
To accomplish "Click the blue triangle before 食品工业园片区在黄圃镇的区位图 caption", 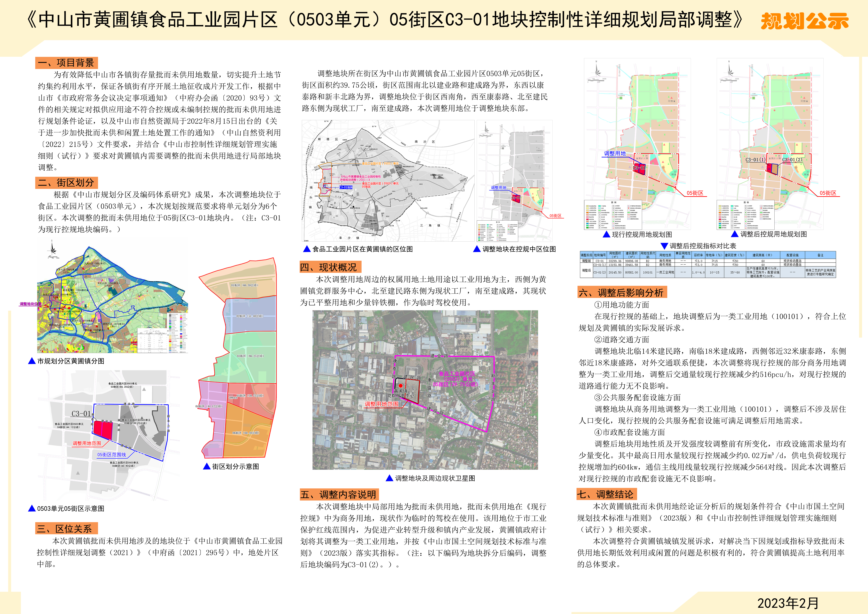I will click(307, 249).
